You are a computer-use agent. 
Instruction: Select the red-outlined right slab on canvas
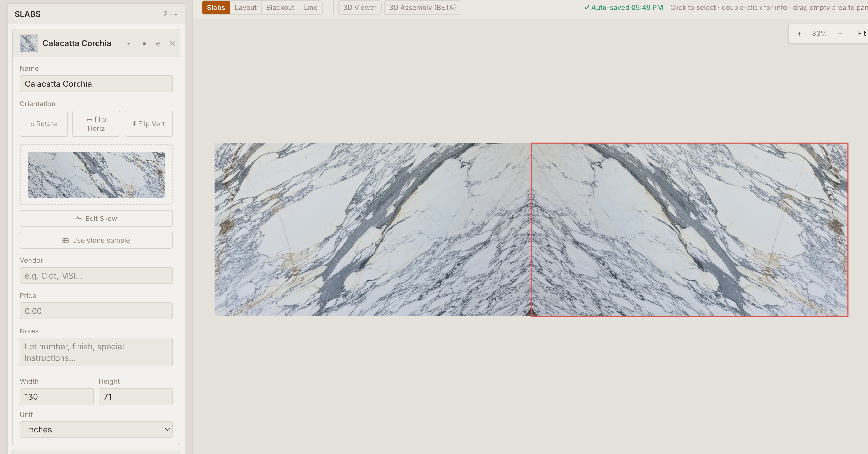690,230
